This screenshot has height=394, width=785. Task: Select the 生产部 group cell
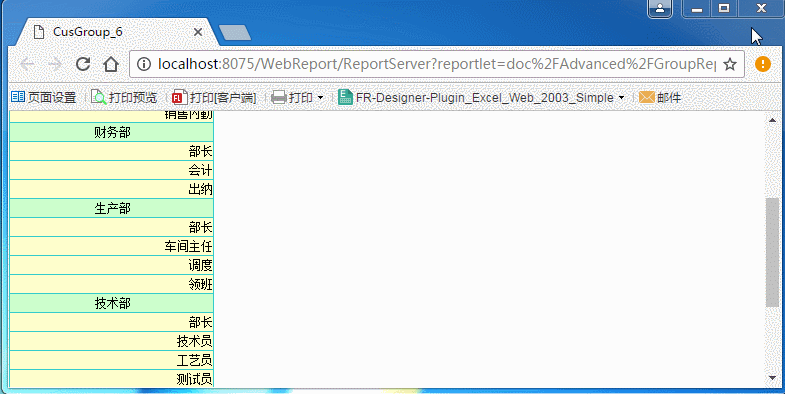112,208
